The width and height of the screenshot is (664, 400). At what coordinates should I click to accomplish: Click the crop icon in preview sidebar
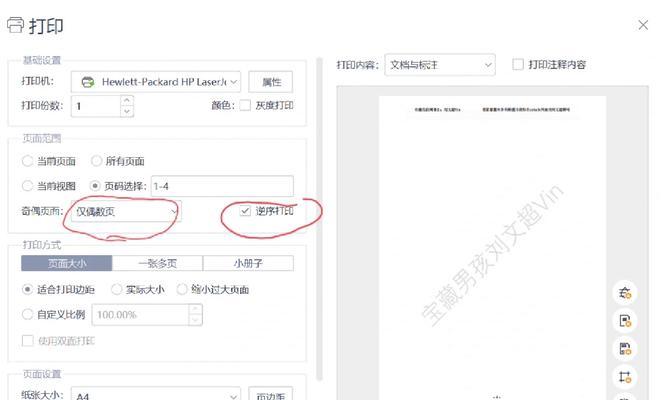pos(625,377)
